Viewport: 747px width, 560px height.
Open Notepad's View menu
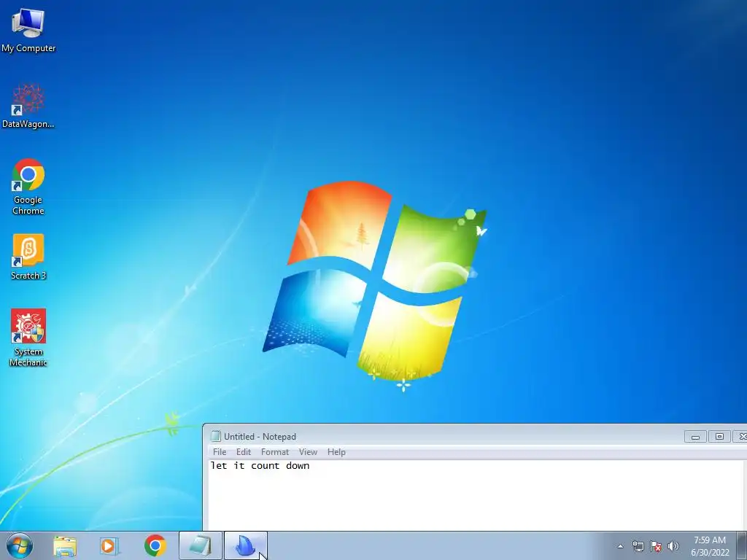(308, 452)
